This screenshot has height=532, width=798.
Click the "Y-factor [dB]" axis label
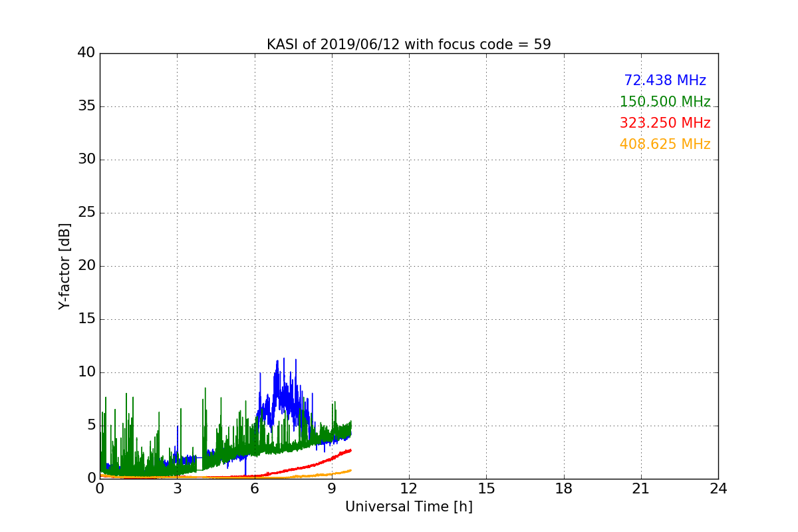pyautogui.click(x=65, y=266)
